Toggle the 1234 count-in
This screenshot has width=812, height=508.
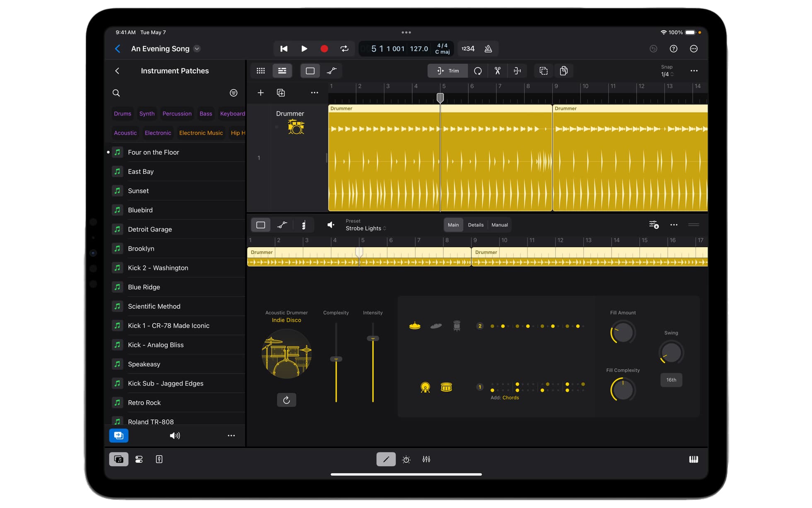468,49
